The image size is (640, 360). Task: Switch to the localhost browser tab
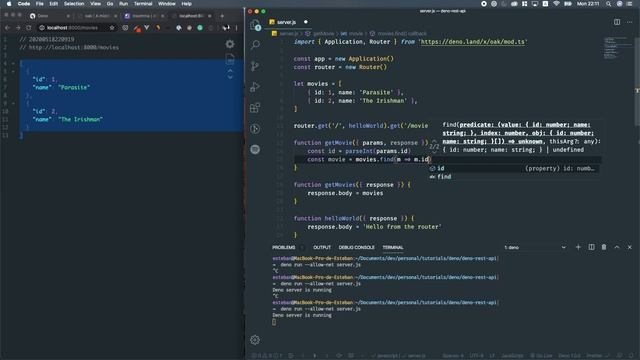[191, 16]
